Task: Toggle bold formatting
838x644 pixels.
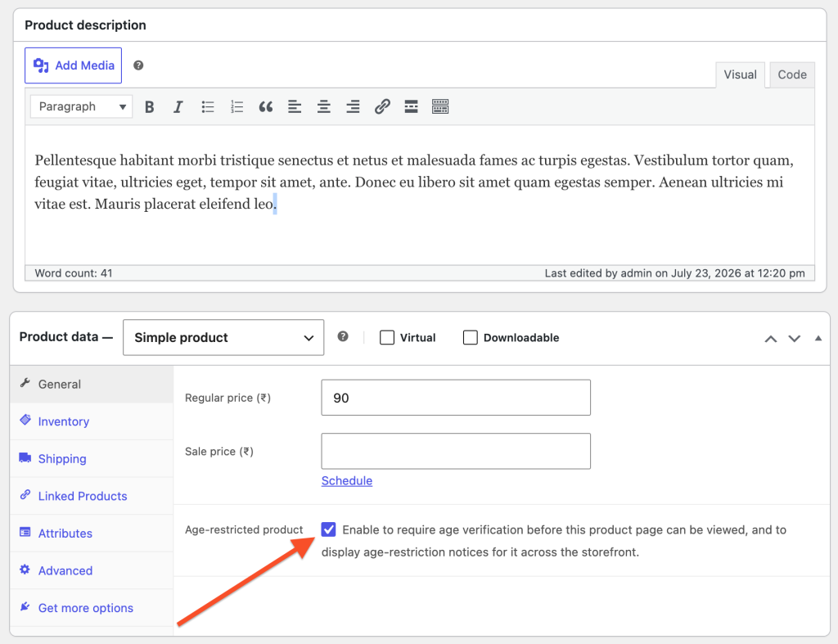Action: pyautogui.click(x=149, y=107)
